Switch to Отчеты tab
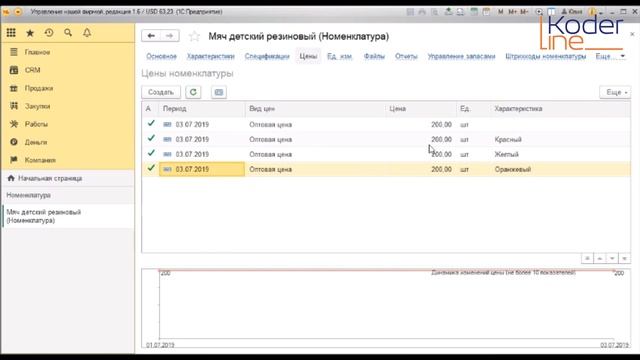This screenshot has width=640, height=360. point(406,56)
